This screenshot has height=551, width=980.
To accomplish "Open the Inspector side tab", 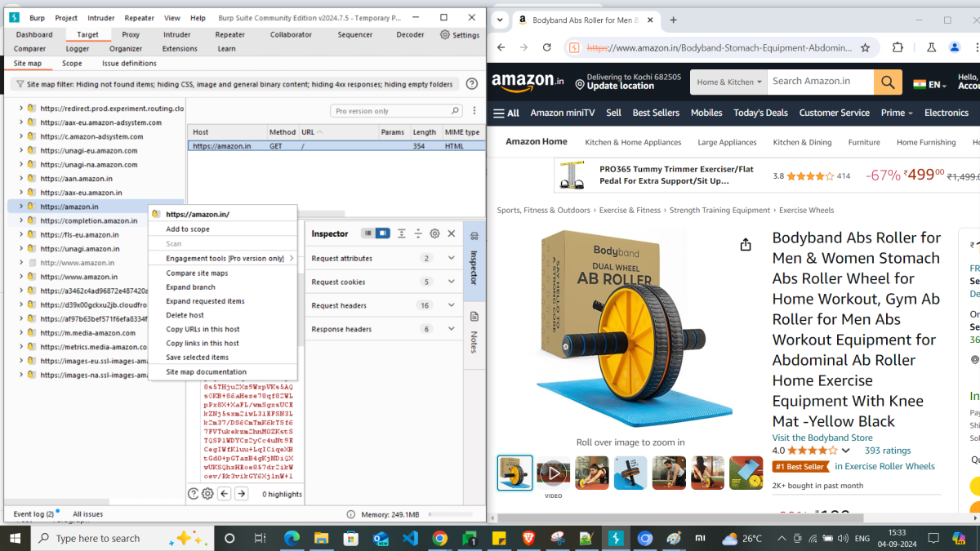I will [x=474, y=262].
